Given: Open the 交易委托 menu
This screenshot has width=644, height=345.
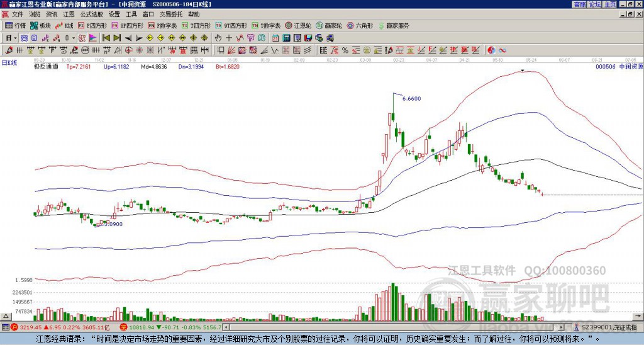Looking at the screenshot, I should (171, 14).
